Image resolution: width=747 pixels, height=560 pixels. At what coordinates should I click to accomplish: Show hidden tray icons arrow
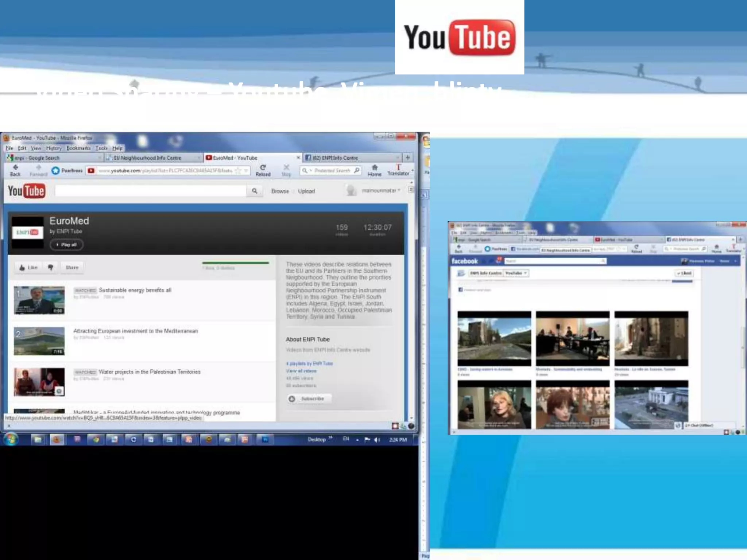[x=357, y=440]
